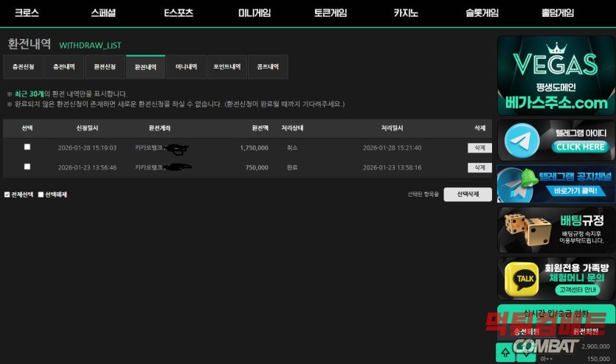This screenshot has height=364, width=616.
Task: Click the 바로가기 클릭! button
Action: click(575, 191)
